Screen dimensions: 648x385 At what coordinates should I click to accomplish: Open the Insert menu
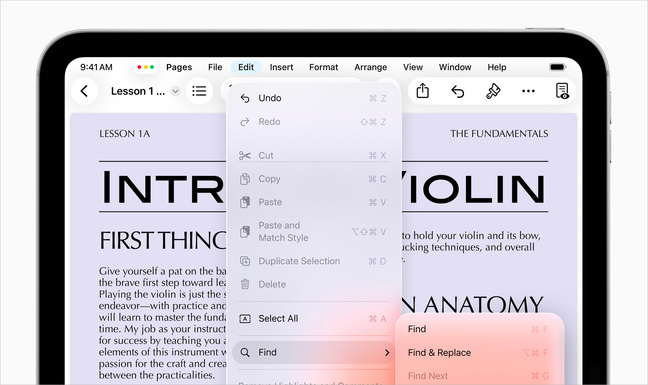(281, 67)
